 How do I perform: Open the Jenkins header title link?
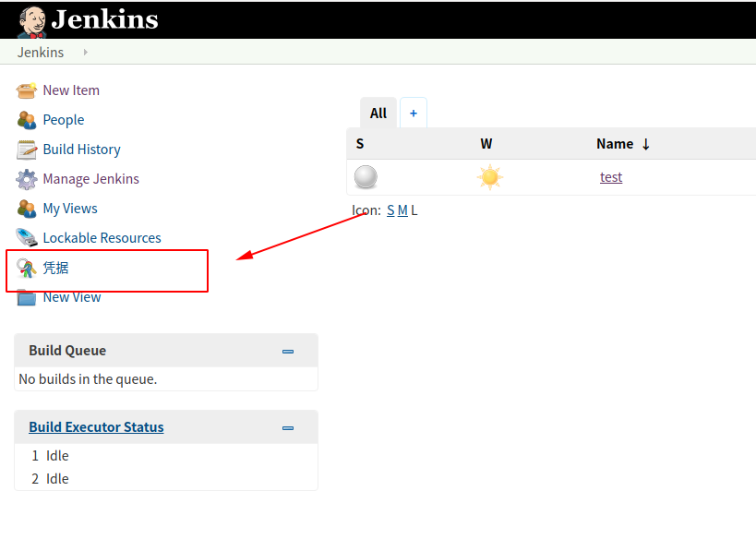104,19
